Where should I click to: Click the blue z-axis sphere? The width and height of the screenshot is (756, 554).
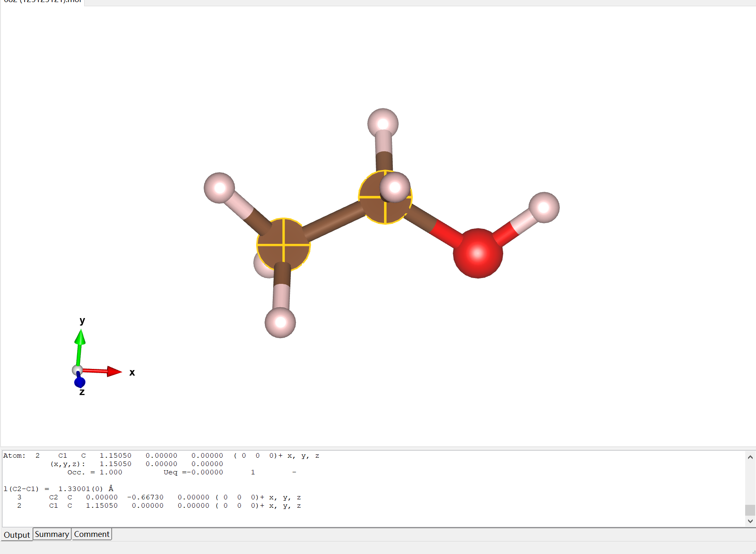[x=80, y=382]
